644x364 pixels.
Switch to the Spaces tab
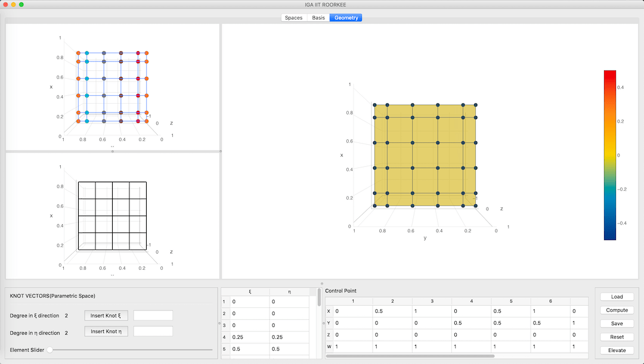click(x=293, y=18)
